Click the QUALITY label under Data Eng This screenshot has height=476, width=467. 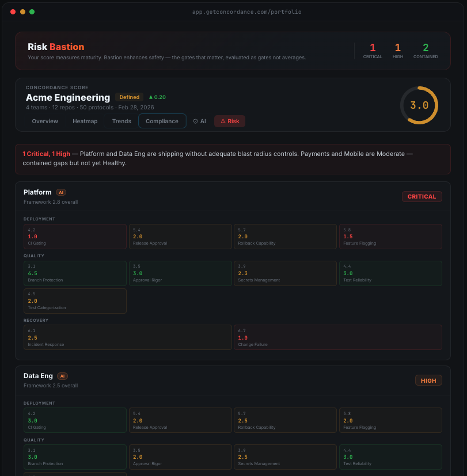(x=34, y=440)
